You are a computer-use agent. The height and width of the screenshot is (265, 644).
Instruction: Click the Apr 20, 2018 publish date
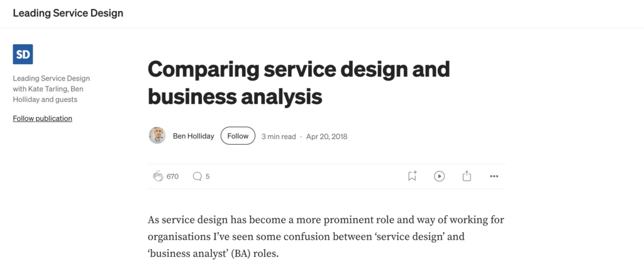pos(326,136)
